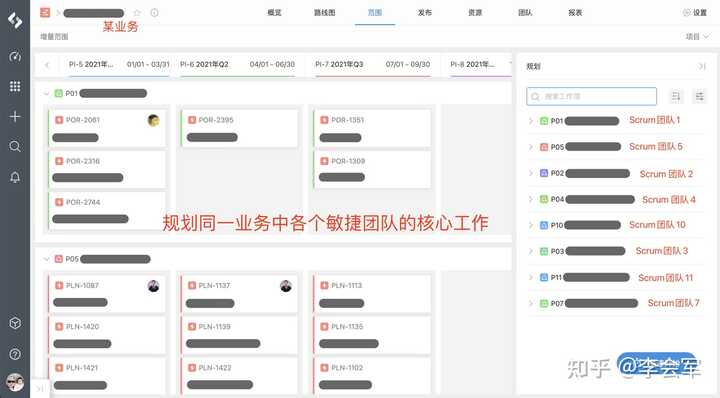This screenshot has height=398, width=720.
Task: Collapse the P01 group on the board
Action: (x=46, y=94)
